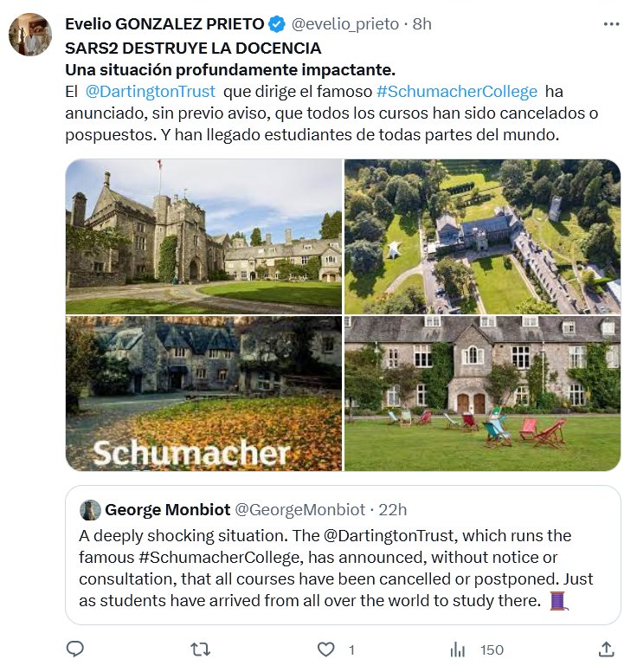The image size is (637, 672).
Task: Open George Monbiot's small avatar
Action: coord(90,509)
